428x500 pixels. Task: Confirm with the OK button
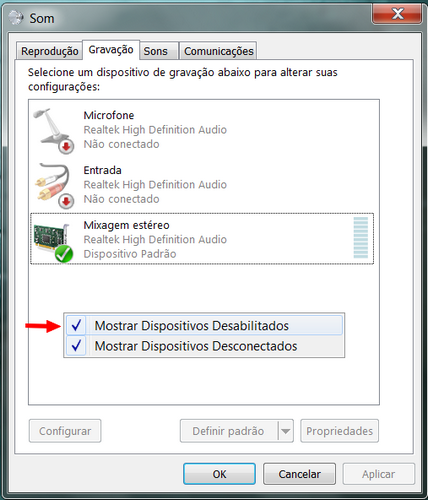pos(219,474)
